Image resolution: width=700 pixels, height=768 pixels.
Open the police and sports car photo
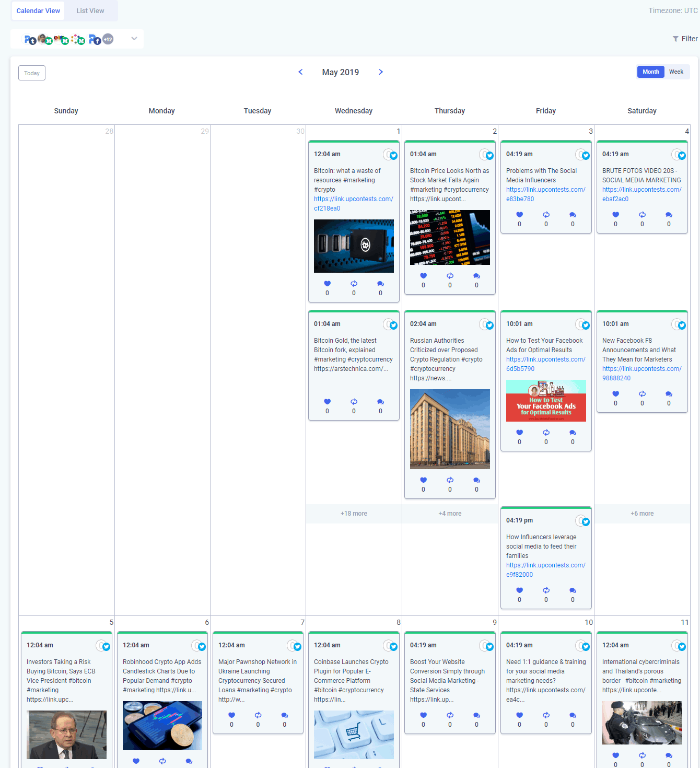[642, 723]
